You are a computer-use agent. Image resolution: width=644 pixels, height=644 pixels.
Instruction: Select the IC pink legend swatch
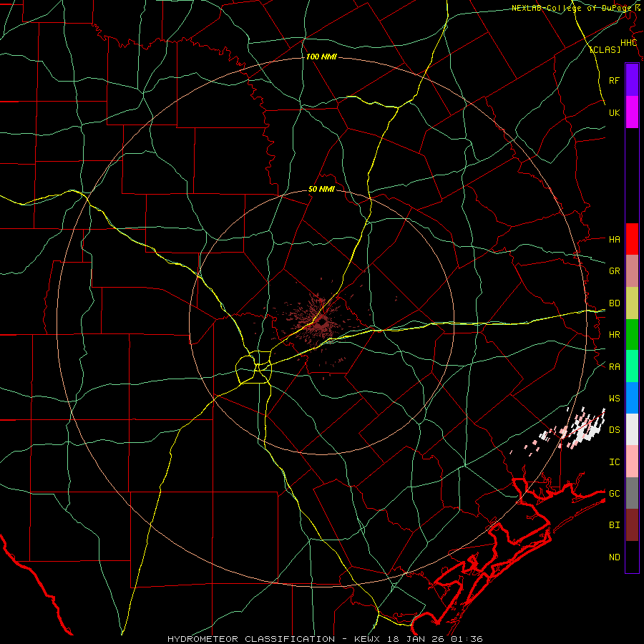click(x=632, y=462)
